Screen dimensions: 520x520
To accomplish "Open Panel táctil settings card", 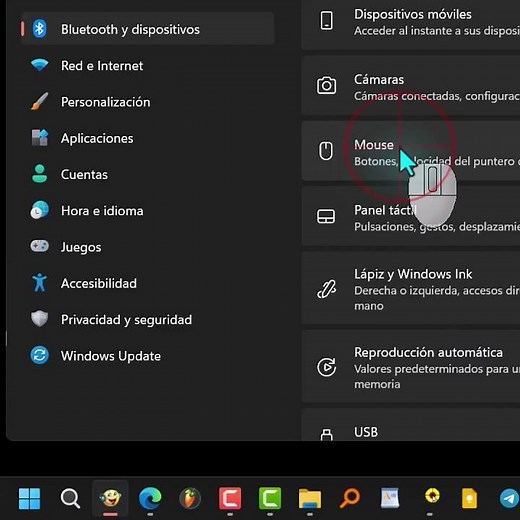I will coord(411,216).
